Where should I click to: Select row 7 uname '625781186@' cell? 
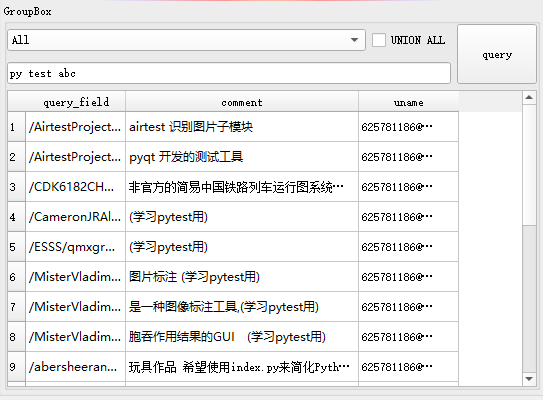point(409,307)
